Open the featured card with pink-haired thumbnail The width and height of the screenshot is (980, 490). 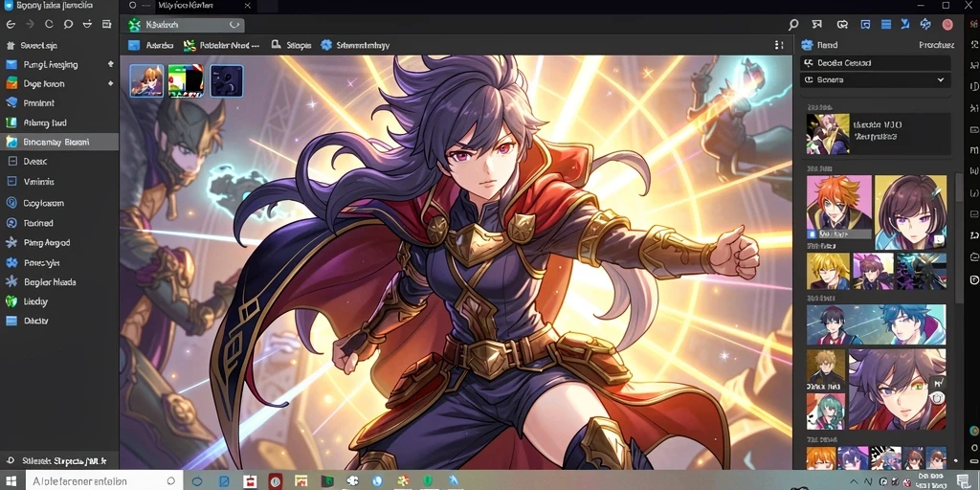[879, 134]
